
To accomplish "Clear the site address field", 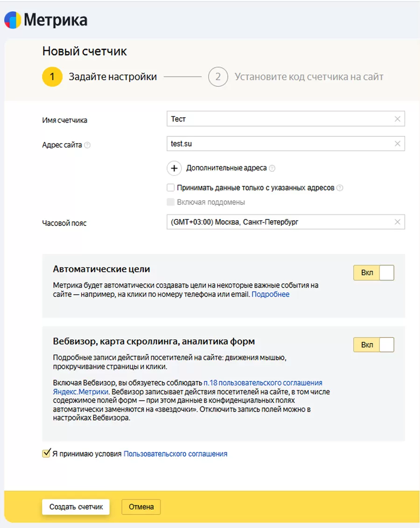I will coord(398,144).
